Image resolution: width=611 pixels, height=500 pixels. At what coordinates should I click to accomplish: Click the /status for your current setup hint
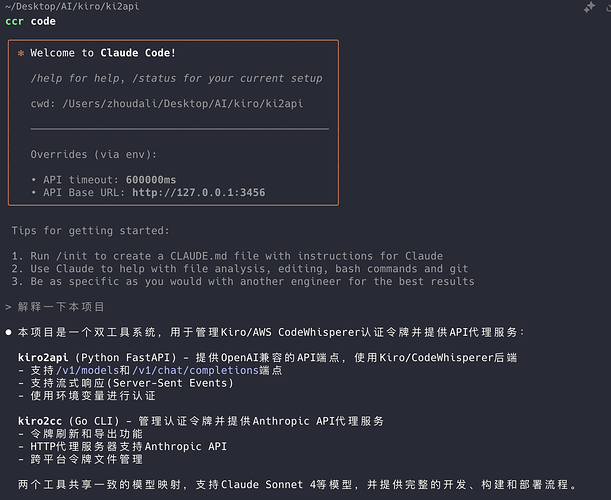pyautogui.click(x=227, y=78)
